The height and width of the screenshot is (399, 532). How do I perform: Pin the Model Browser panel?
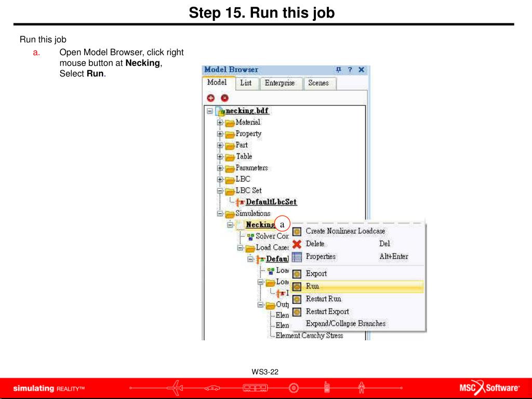[338, 70]
